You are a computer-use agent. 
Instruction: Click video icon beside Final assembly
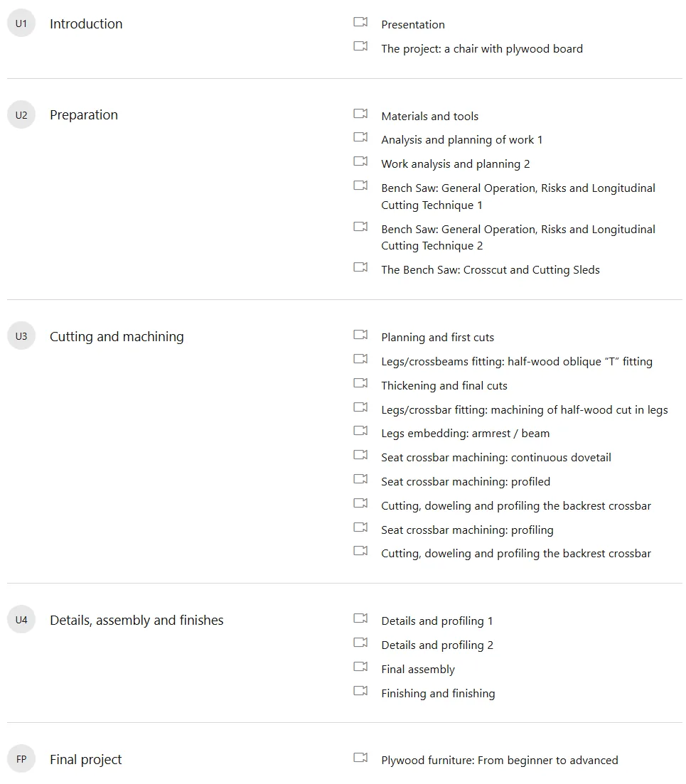[x=360, y=667]
